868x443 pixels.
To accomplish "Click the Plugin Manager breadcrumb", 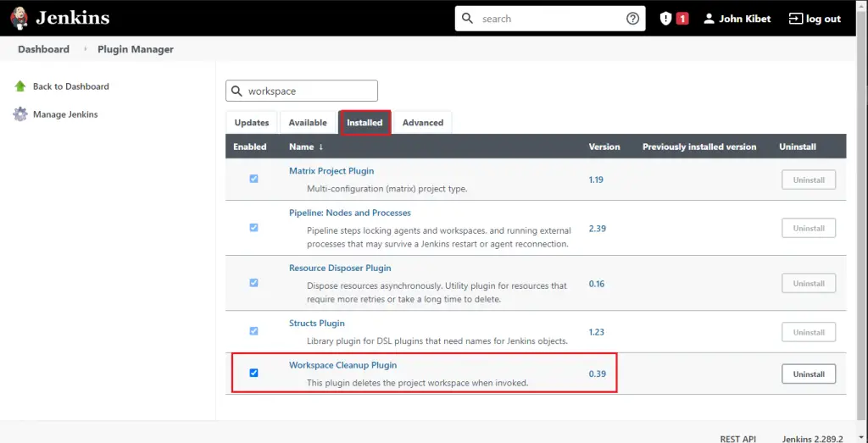I will (136, 49).
